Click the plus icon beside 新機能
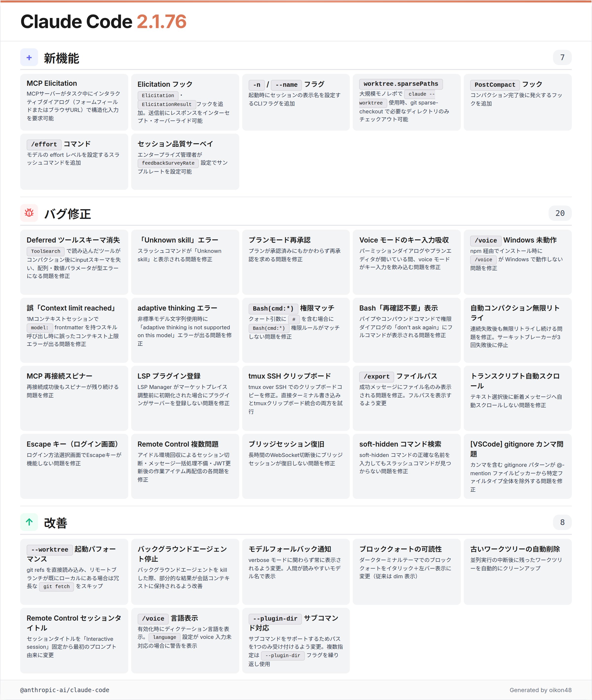 (29, 58)
